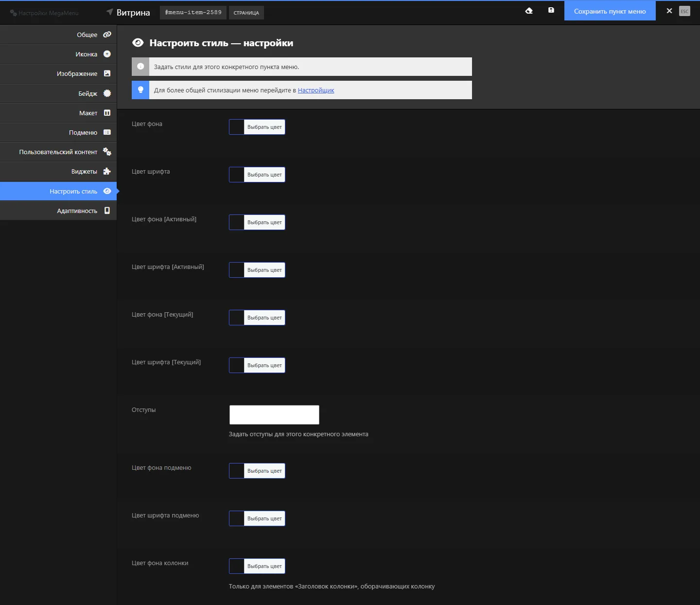Select the Адаптивность tab

tap(58, 211)
